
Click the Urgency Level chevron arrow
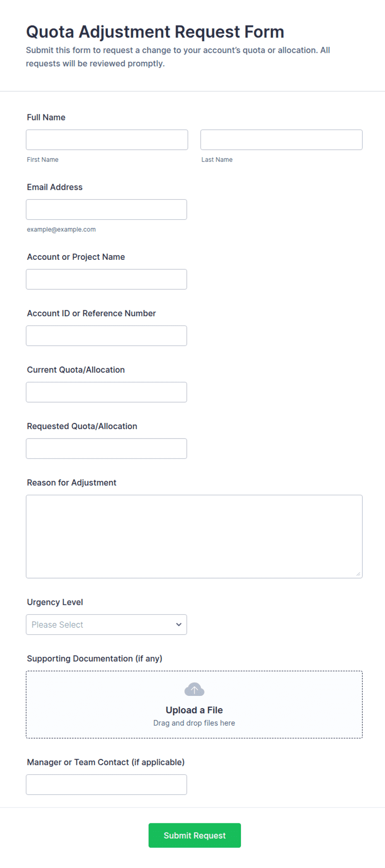click(179, 624)
